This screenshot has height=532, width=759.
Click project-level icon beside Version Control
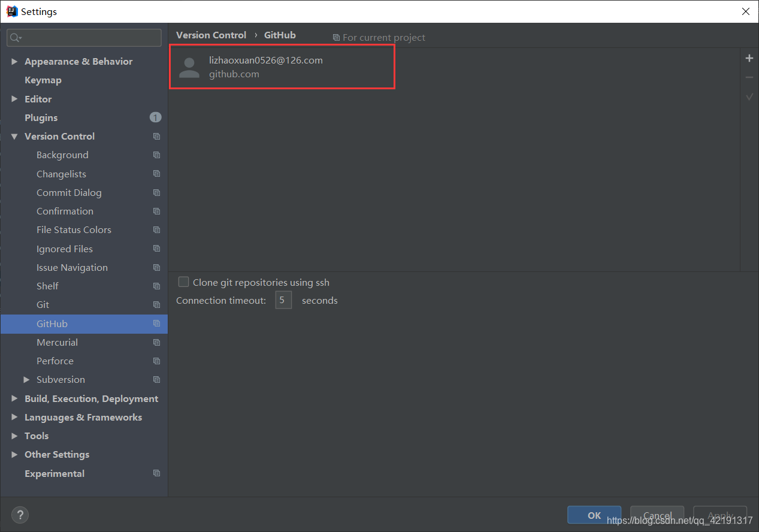(x=156, y=137)
